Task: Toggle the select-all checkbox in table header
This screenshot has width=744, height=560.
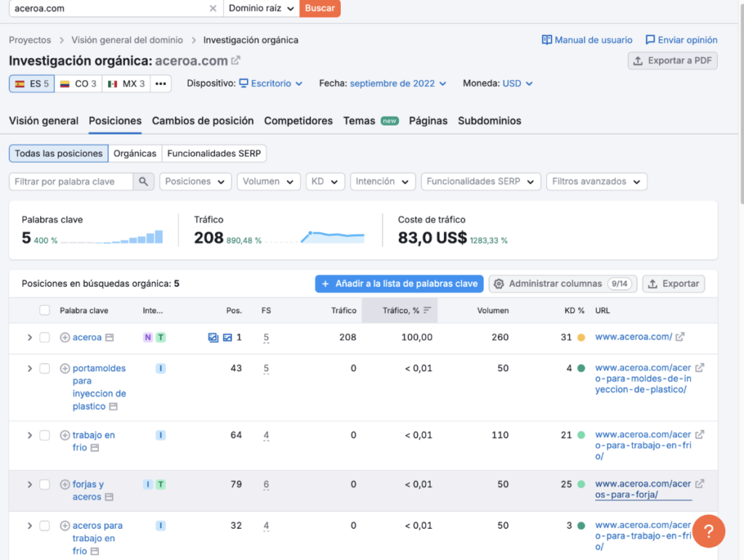Action: click(x=45, y=311)
